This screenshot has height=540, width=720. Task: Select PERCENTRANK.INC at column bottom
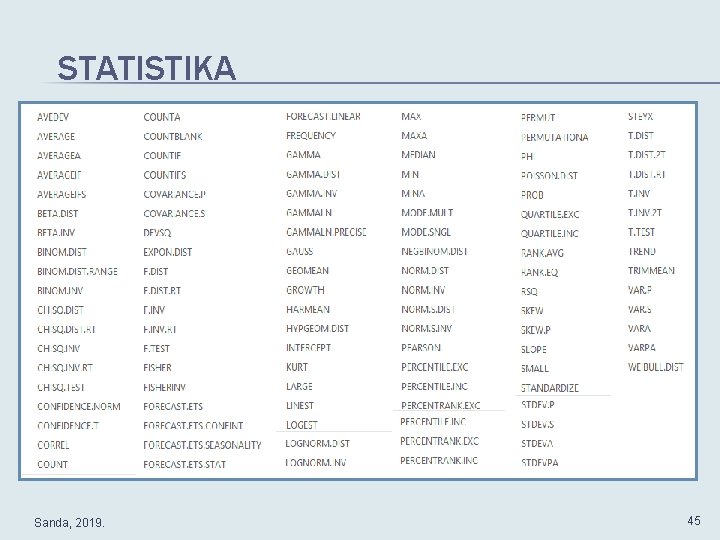pyautogui.click(x=439, y=460)
